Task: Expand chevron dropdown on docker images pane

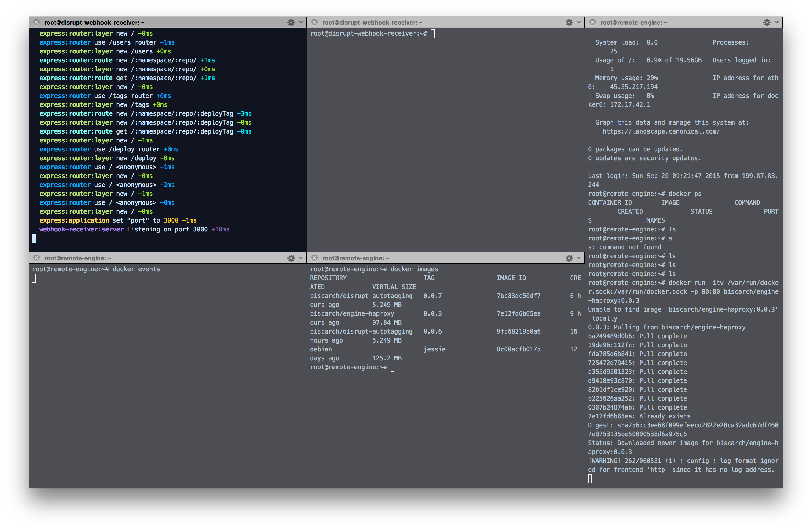Action: (579, 258)
